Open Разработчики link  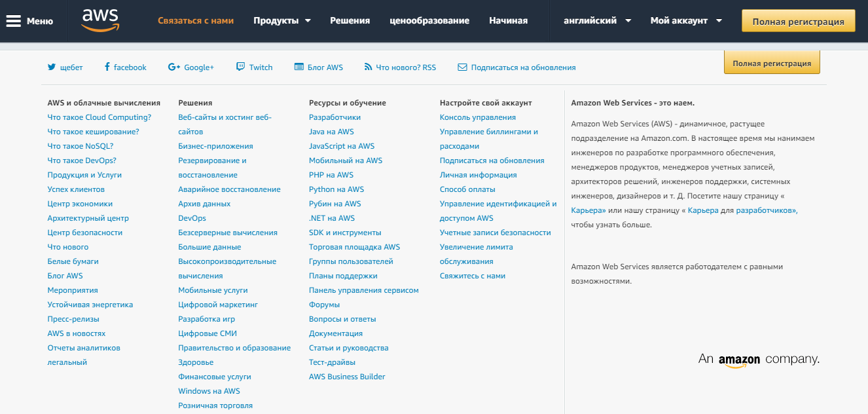335,117
